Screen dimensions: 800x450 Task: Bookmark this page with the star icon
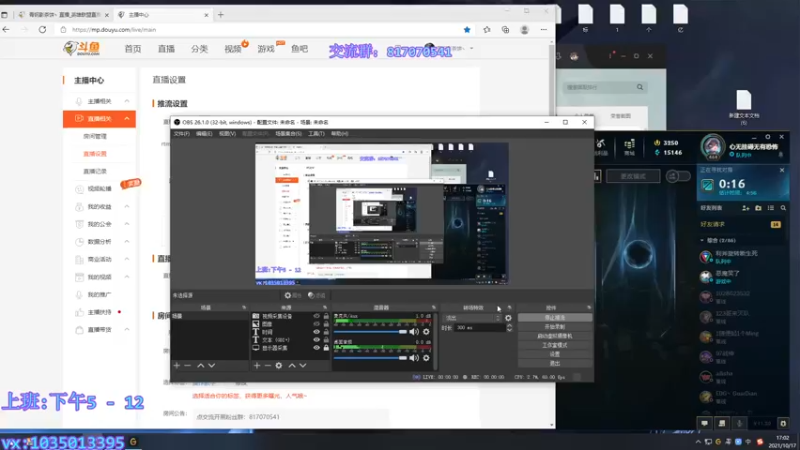[x=467, y=30]
